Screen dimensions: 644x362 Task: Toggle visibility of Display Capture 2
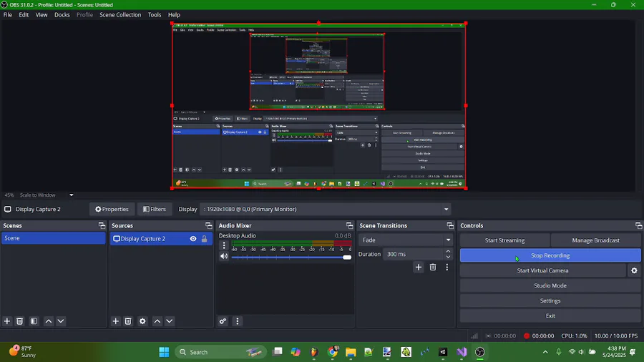193,238
